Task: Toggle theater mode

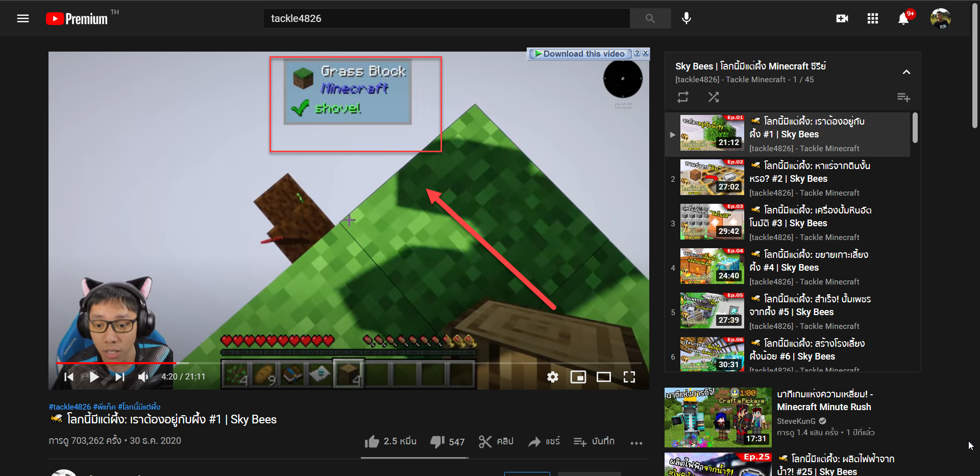Action: click(x=604, y=377)
